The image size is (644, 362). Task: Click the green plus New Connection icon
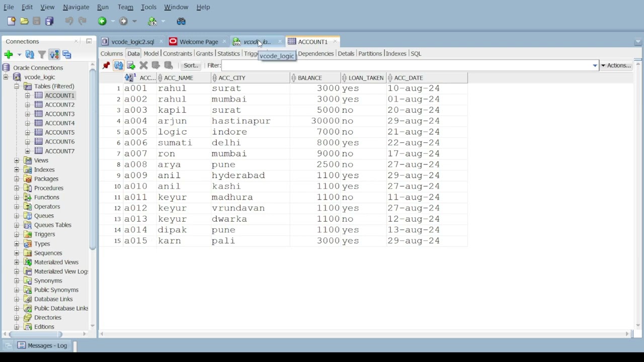[x=8, y=54]
